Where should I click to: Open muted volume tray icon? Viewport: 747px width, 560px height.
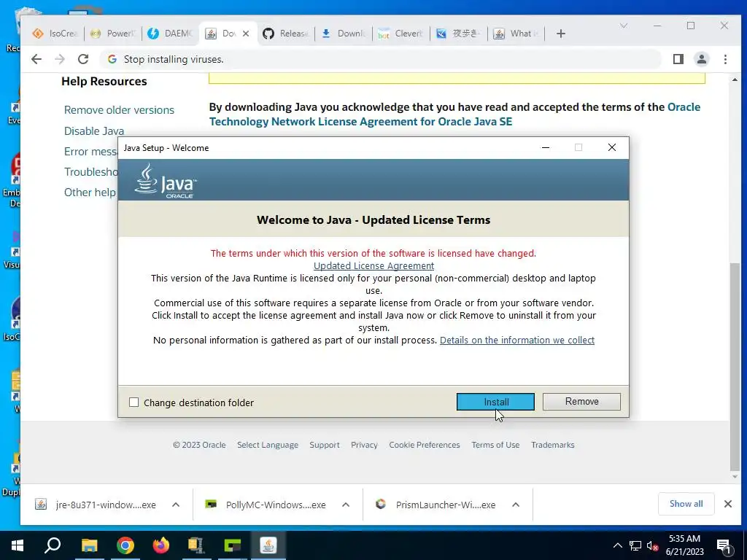(652, 545)
